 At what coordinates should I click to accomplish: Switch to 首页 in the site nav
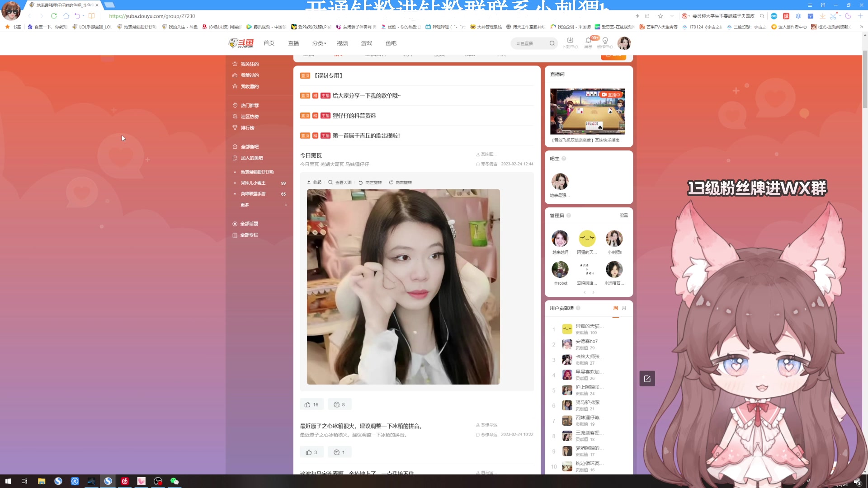click(269, 43)
